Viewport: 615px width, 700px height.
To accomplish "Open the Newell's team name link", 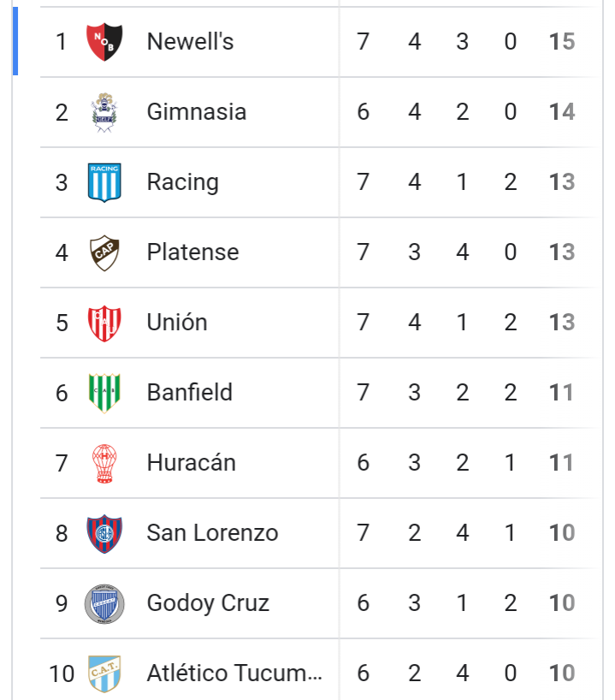I will (x=190, y=42).
